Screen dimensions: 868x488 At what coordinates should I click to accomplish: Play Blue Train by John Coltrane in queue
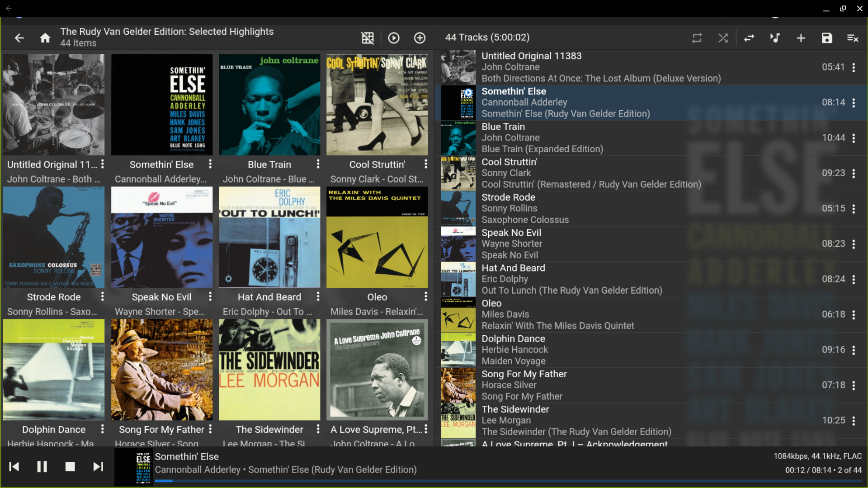pos(651,138)
